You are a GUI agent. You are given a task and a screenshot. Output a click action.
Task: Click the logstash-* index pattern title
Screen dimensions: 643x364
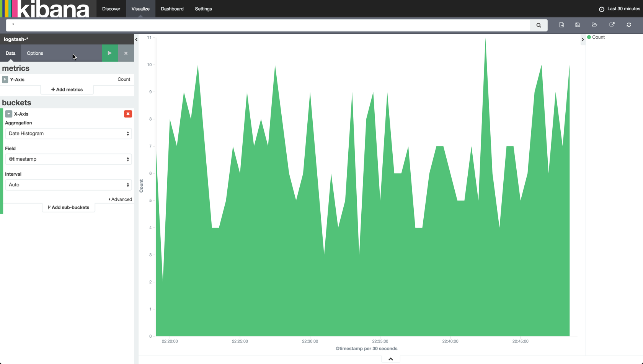pyautogui.click(x=16, y=39)
